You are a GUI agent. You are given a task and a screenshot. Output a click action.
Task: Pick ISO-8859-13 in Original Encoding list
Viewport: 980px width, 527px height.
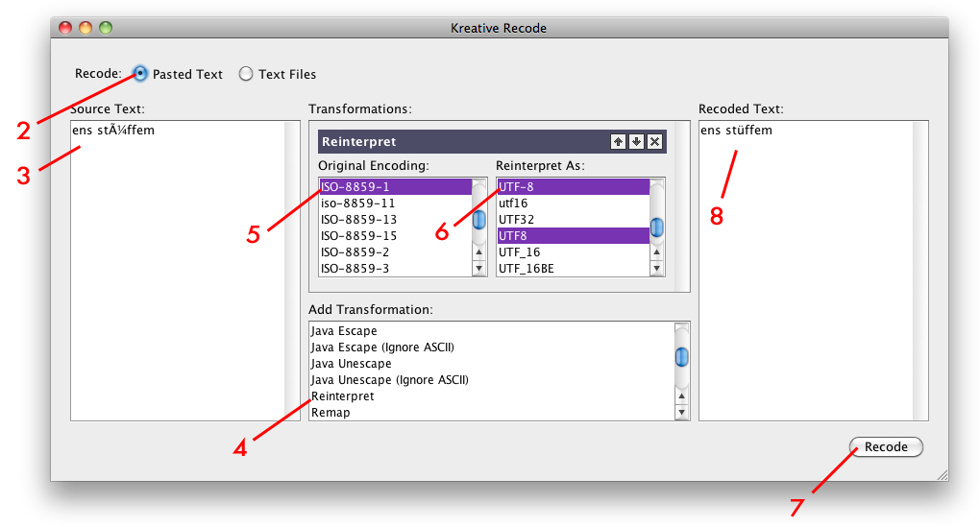[x=395, y=219]
